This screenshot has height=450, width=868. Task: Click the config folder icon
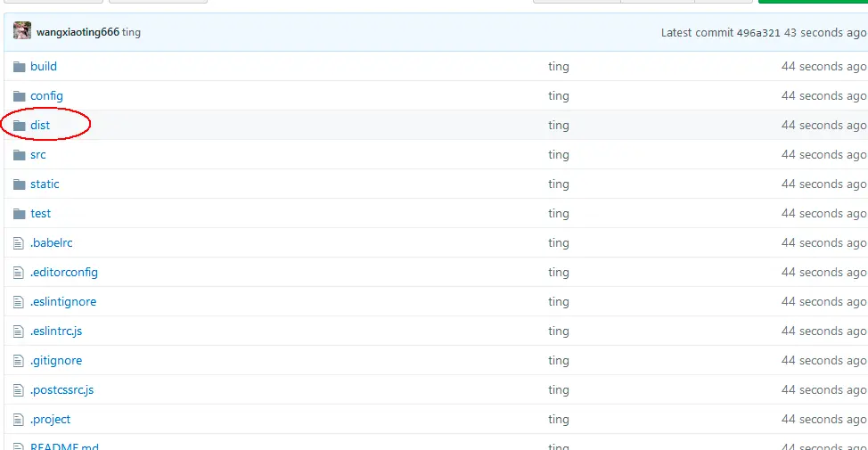tap(20, 96)
